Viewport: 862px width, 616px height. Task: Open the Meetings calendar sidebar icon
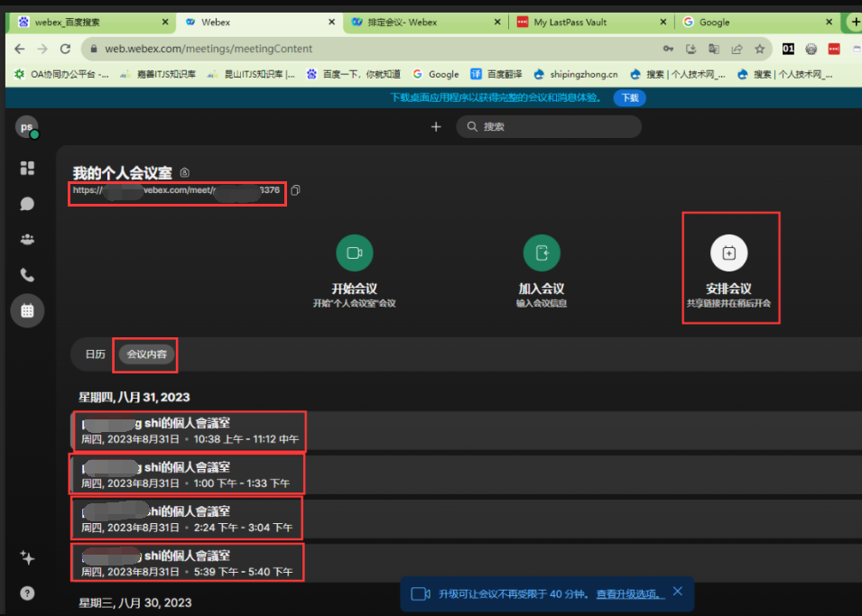click(27, 310)
